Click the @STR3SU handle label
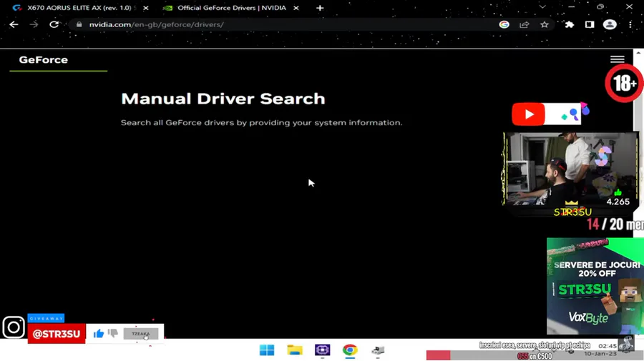 pyautogui.click(x=57, y=334)
